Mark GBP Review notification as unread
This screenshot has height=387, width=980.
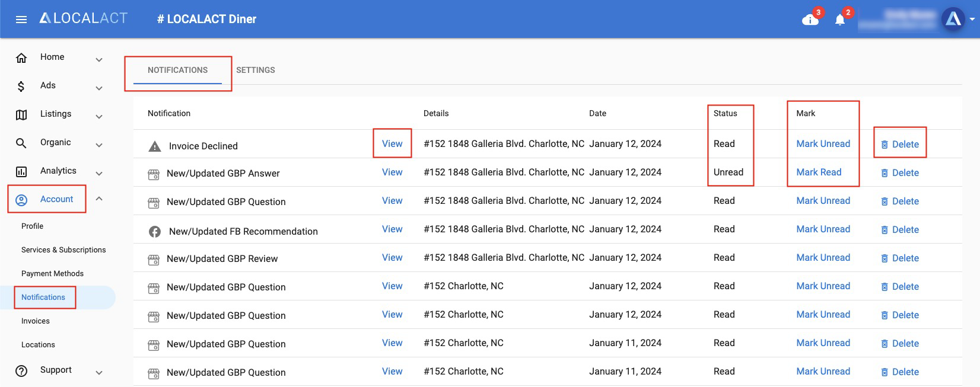point(823,257)
